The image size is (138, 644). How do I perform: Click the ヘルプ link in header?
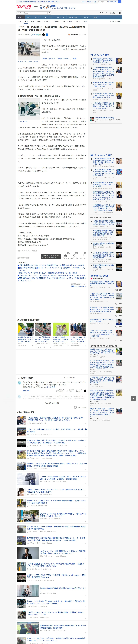[94, 2]
